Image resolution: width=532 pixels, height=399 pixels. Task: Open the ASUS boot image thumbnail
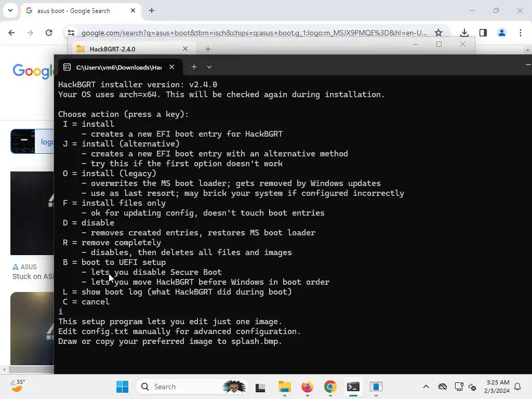tap(32, 213)
